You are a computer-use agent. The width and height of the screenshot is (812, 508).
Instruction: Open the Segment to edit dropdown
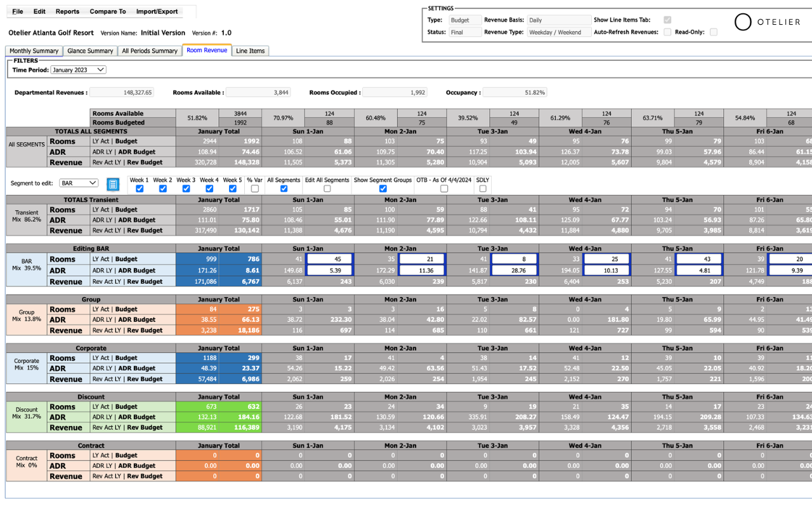(x=79, y=183)
